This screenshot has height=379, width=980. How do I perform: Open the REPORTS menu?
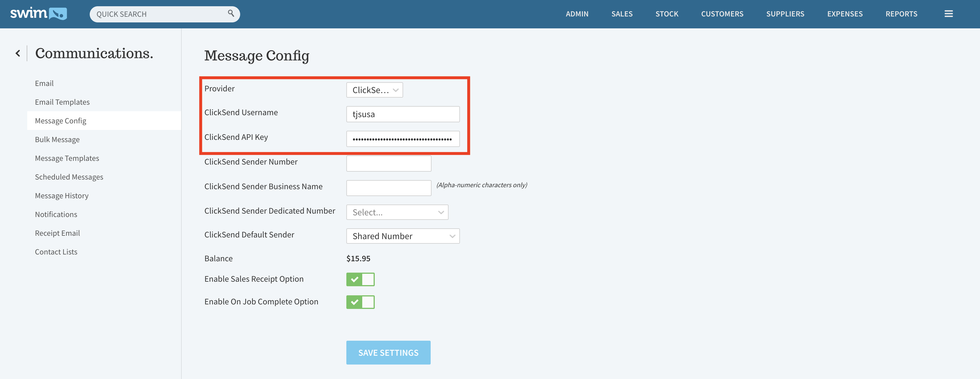pos(901,14)
